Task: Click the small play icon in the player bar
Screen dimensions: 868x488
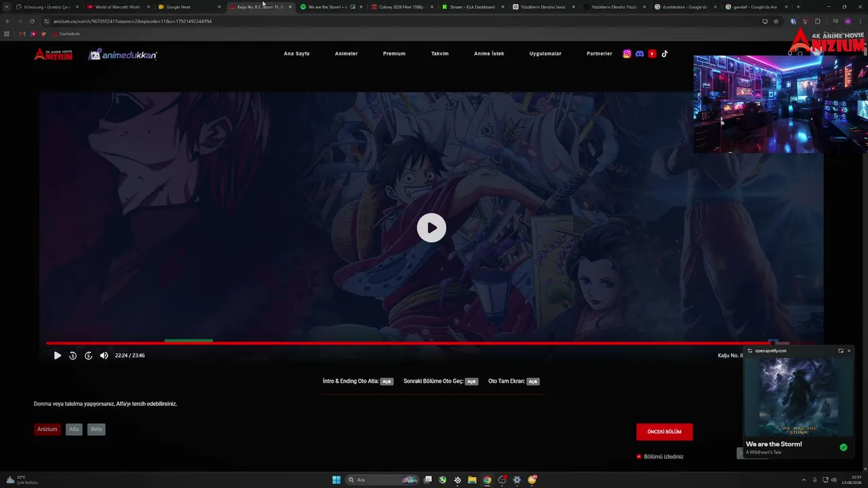Action: pos(57,355)
